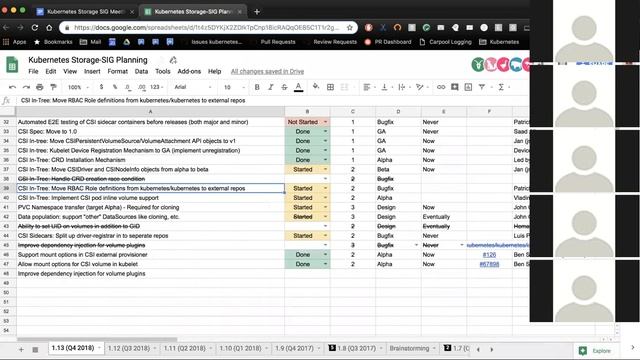Viewport: 640px width, 360px height.
Task: Open the Data menu
Action: (x=141, y=71)
